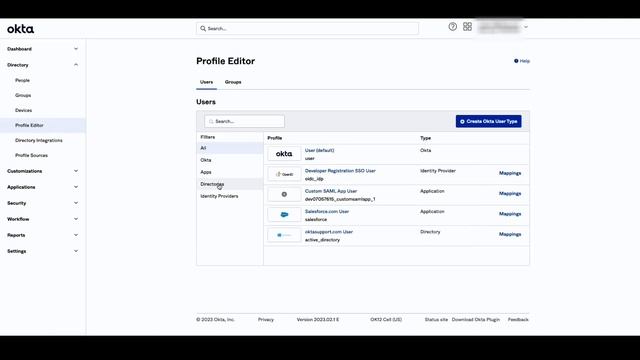
Task: Open the apps grid icon
Action: point(467,27)
